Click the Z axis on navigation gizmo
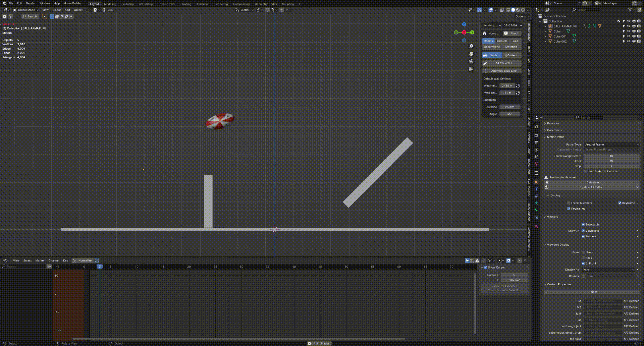644x346 pixels. click(464, 24)
